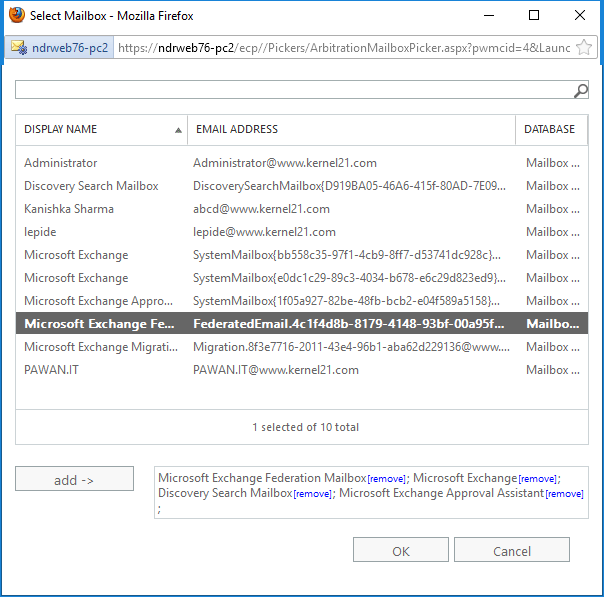This screenshot has height=597, width=604.
Task: Close the Select Mailbox window
Action: point(580,15)
